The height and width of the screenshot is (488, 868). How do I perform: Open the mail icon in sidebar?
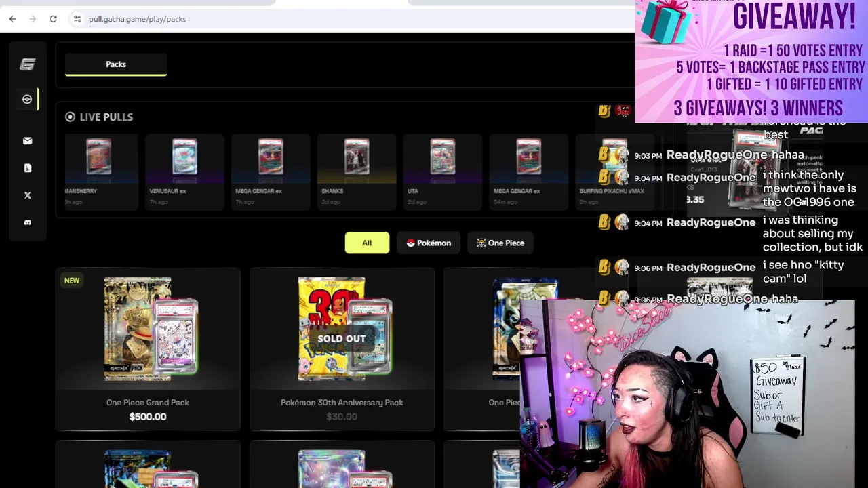coord(27,141)
